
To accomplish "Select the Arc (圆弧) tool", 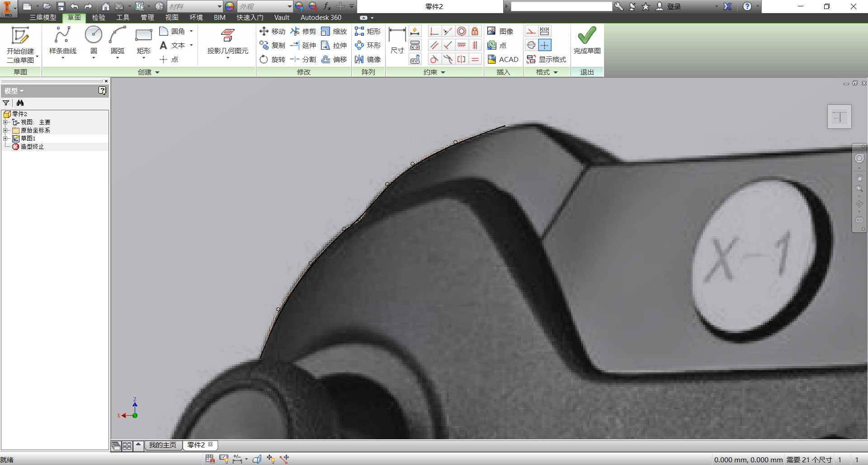I will [x=118, y=41].
